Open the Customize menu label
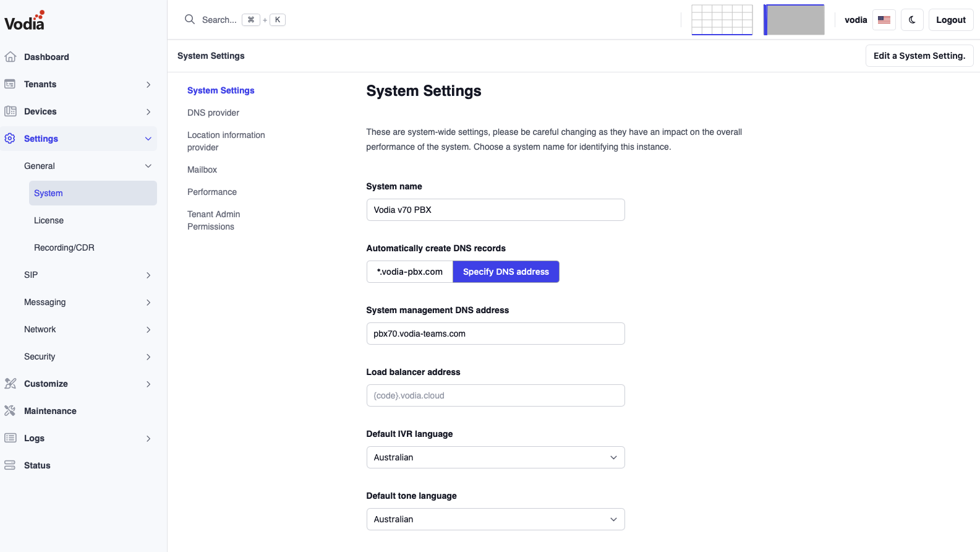The height and width of the screenshot is (552, 980). tap(46, 384)
